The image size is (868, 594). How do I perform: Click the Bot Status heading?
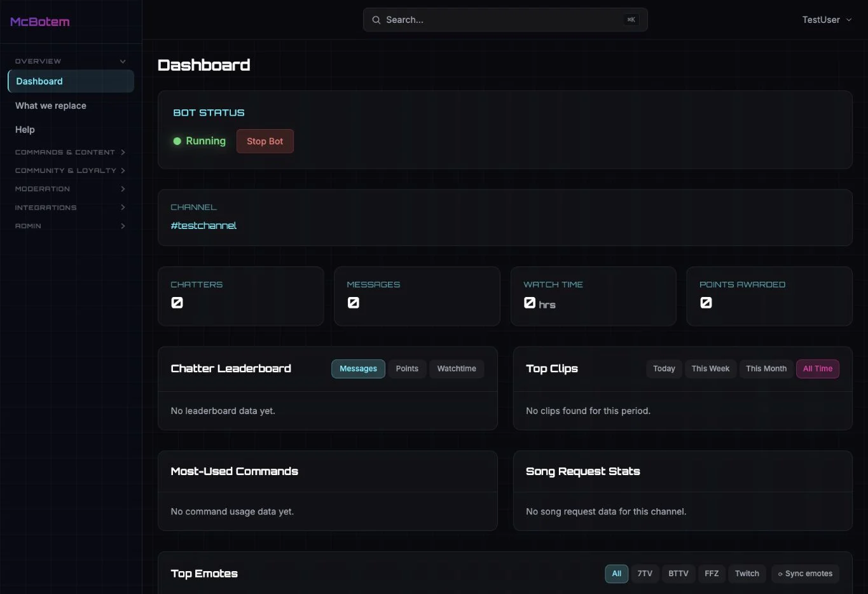(x=209, y=113)
